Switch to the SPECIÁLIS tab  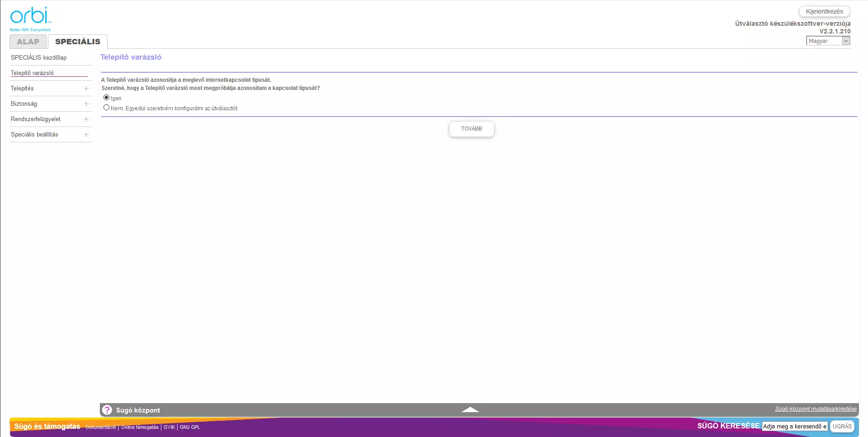[x=78, y=42]
